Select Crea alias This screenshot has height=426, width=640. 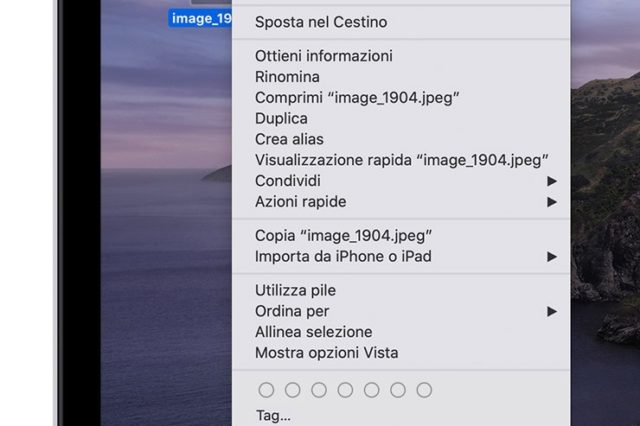pos(289,139)
